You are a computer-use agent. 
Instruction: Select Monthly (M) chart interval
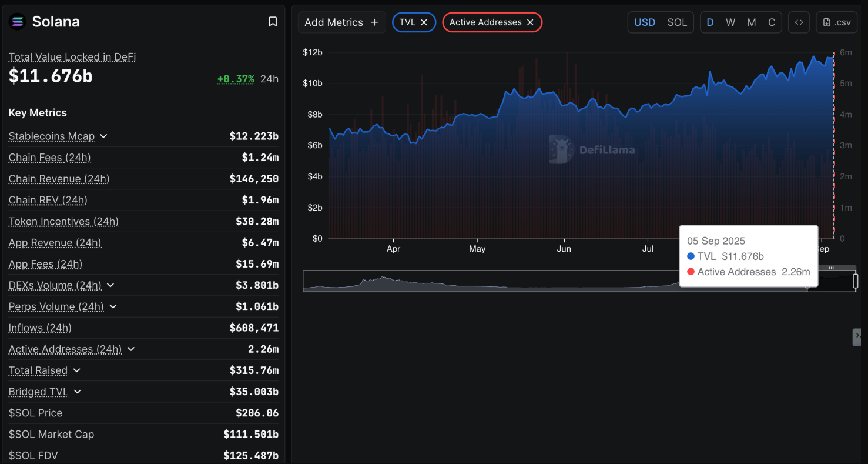pos(752,22)
